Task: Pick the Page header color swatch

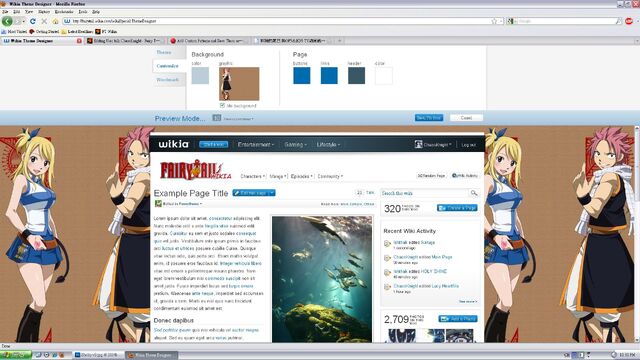Action: click(x=356, y=76)
